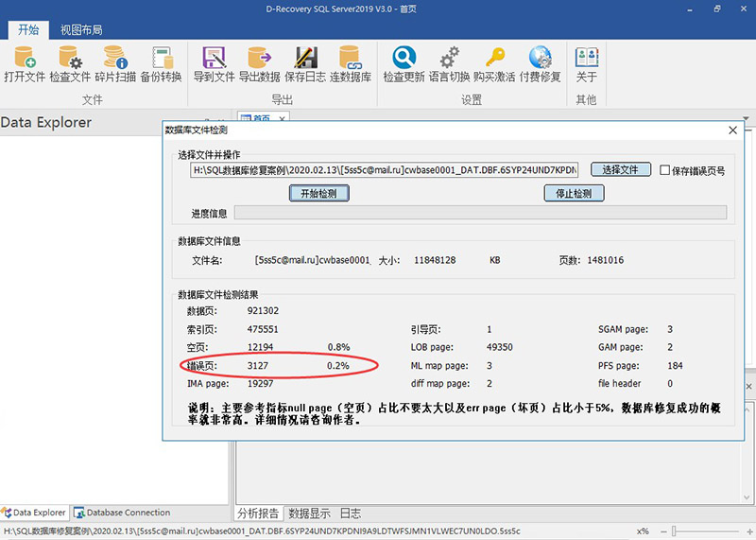
Task: Select 导出数据 export data icon
Action: pos(259,64)
